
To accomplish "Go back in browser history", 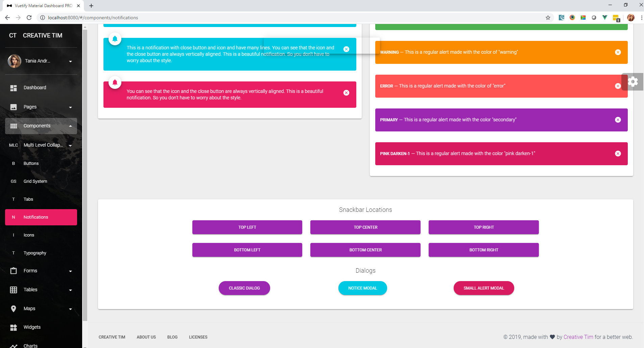I will tap(7, 18).
